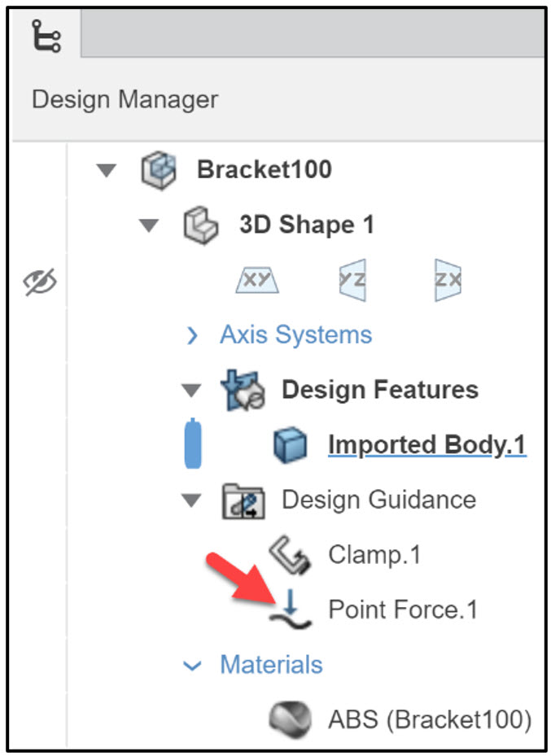Click the ABS material sphere thumbnail
This screenshot has width=551, height=756.
coord(290,720)
